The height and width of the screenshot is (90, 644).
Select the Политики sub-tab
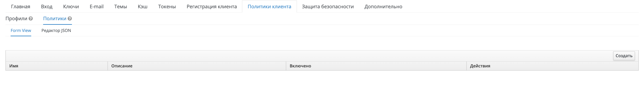pos(55,18)
